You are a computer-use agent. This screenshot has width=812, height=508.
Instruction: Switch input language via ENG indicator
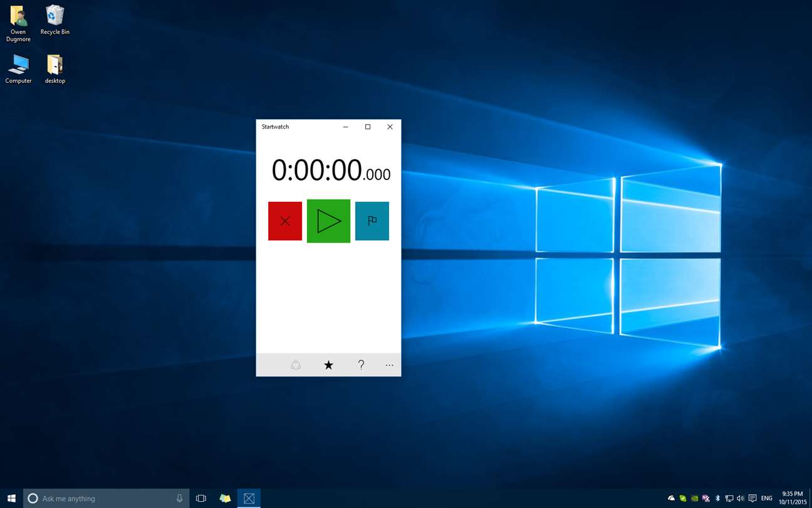tap(767, 499)
